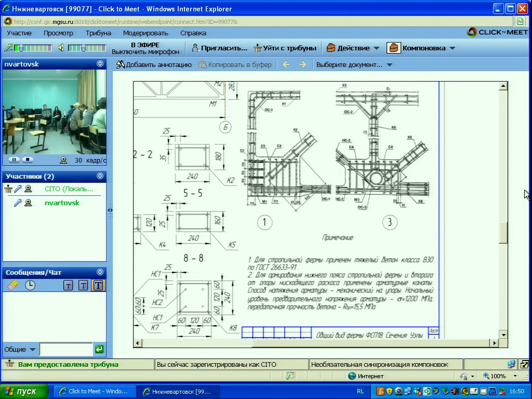
Task: Select participant nvartovsk in list
Action: click(62, 203)
